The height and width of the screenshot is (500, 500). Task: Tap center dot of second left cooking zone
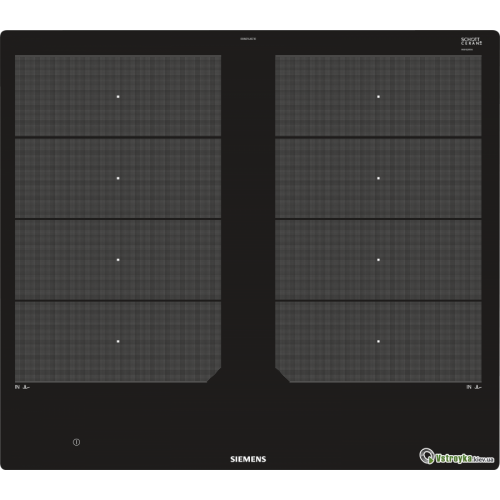118,178
